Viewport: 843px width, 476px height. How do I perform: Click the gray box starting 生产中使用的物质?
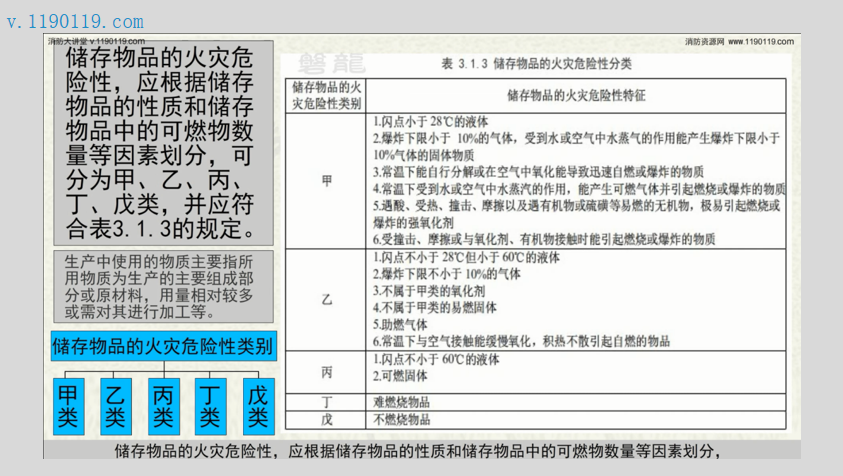pyautogui.click(x=163, y=287)
